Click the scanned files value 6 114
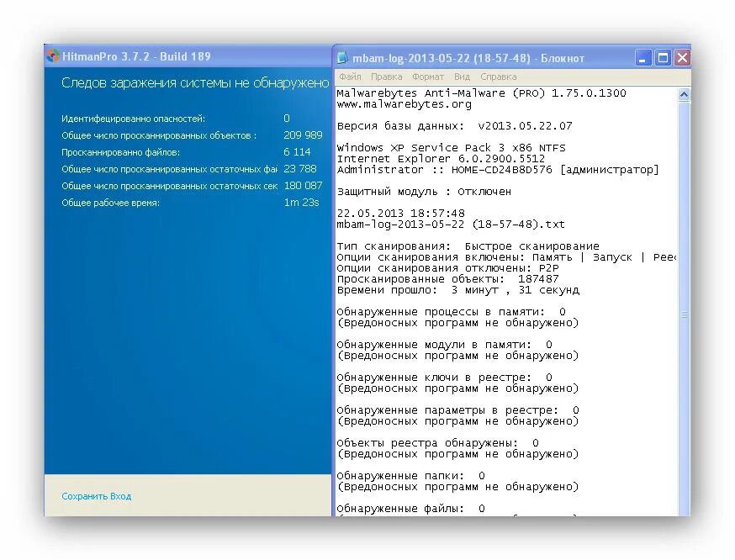This screenshot has width=735, height=560. click(x=297, y=152)
